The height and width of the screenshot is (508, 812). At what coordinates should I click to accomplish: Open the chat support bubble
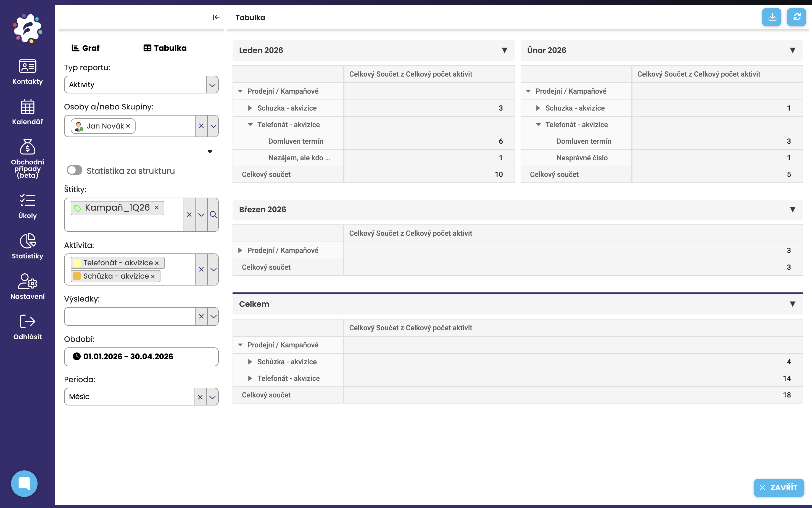click(24, 483)
